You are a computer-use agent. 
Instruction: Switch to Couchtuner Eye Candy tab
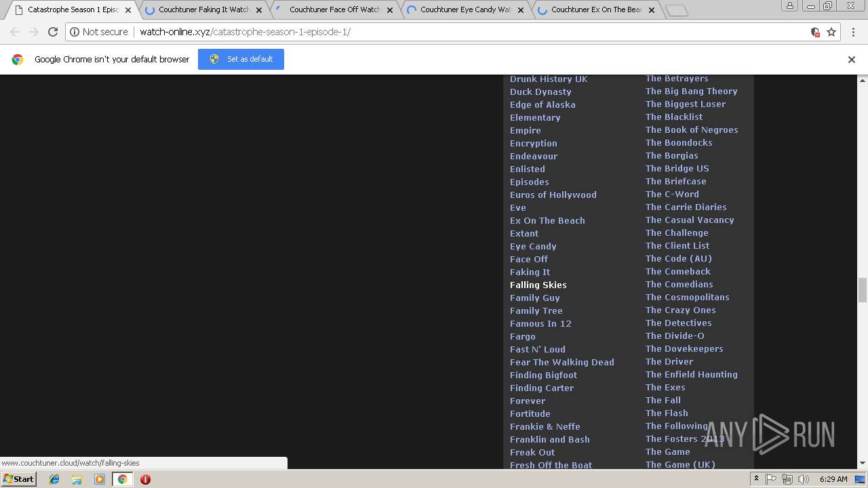tap(465, 10)
